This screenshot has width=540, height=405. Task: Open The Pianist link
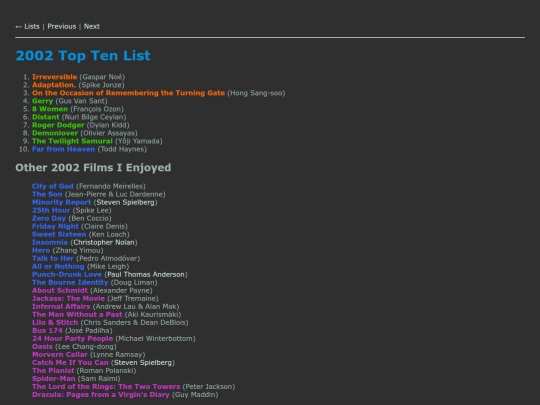(x=53, y=371)
